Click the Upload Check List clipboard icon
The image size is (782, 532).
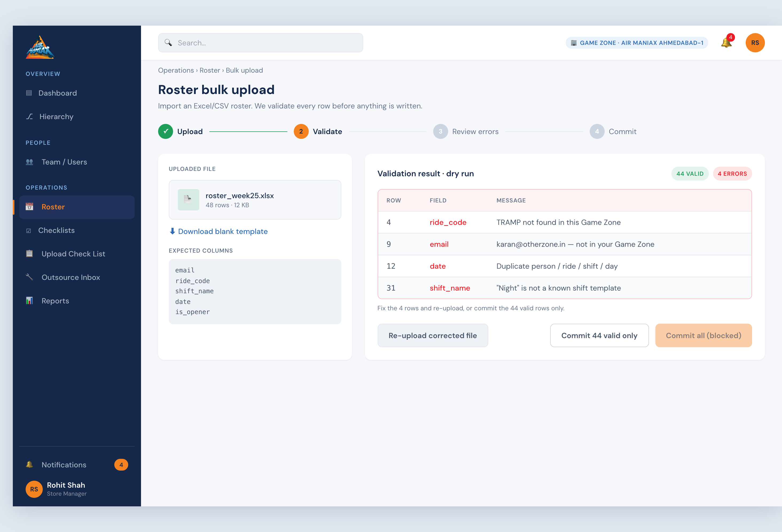(x=30, y=254)
